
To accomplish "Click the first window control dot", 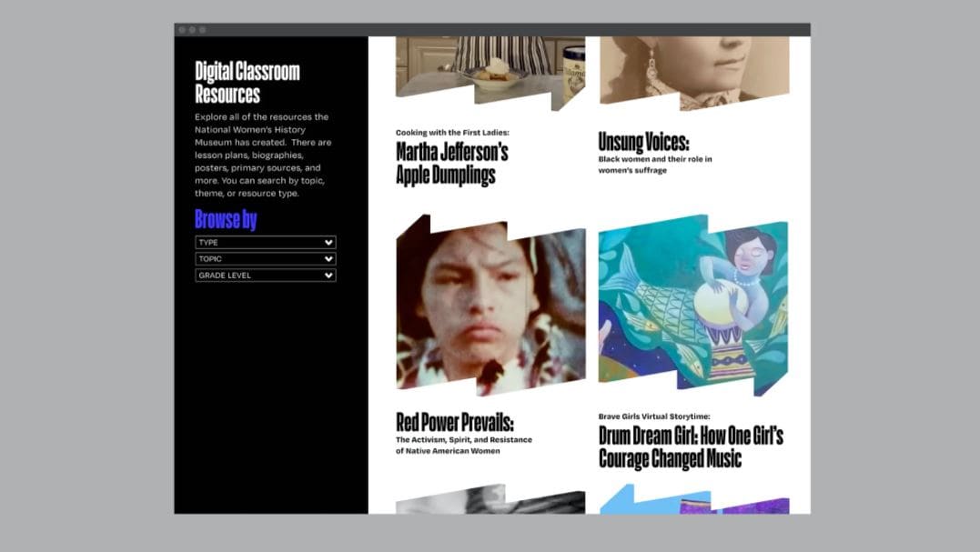I will (182, 30).
